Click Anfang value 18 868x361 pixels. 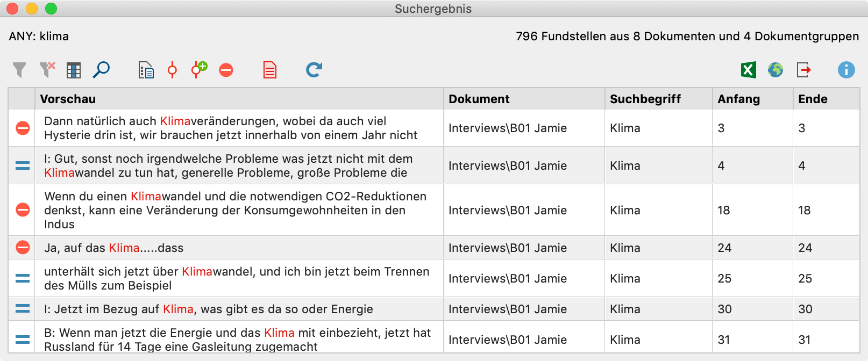pyautogui.click(x=724, y=210)
